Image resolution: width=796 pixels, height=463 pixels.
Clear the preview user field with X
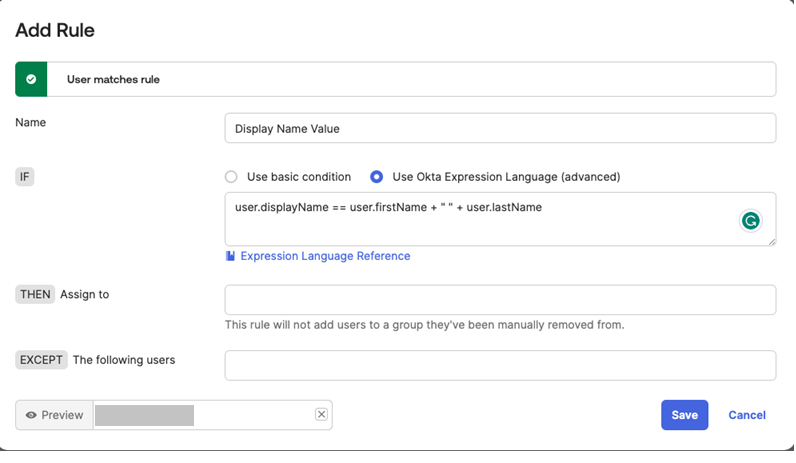tap(321, 414)
